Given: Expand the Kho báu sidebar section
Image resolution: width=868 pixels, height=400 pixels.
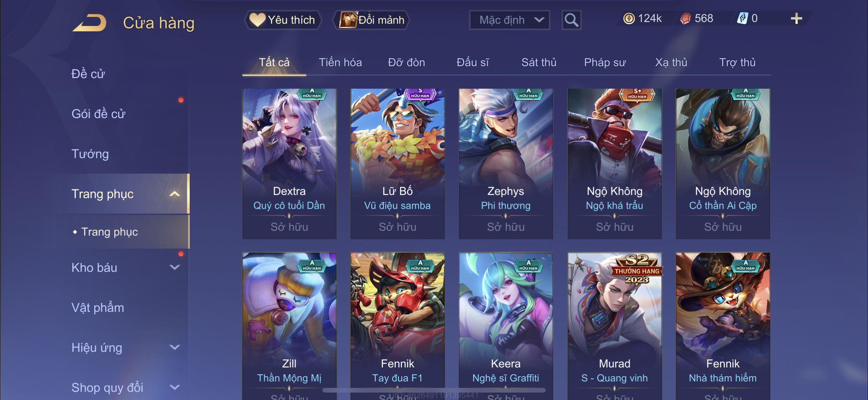Looking at the screenshot, I should click(x=174, y=268).
